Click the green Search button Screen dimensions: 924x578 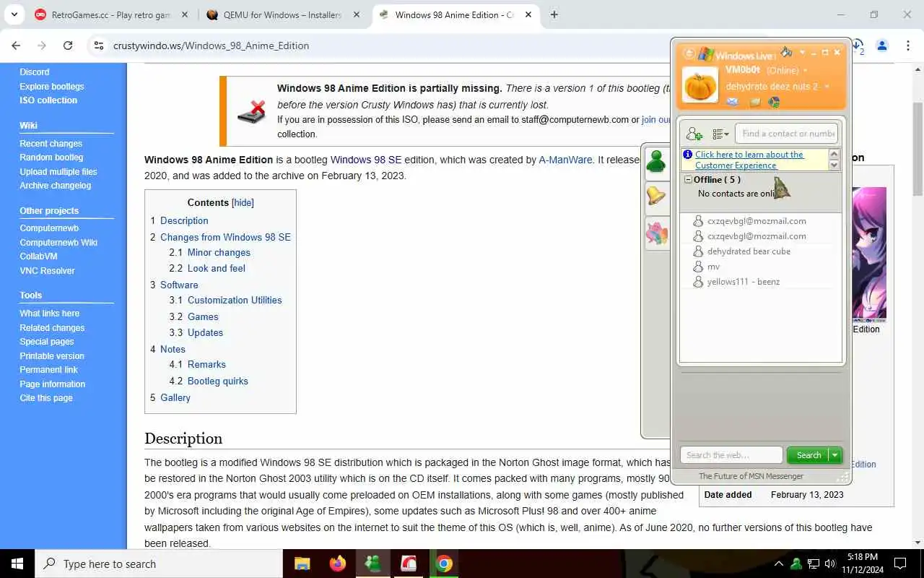tap(808, 455)
